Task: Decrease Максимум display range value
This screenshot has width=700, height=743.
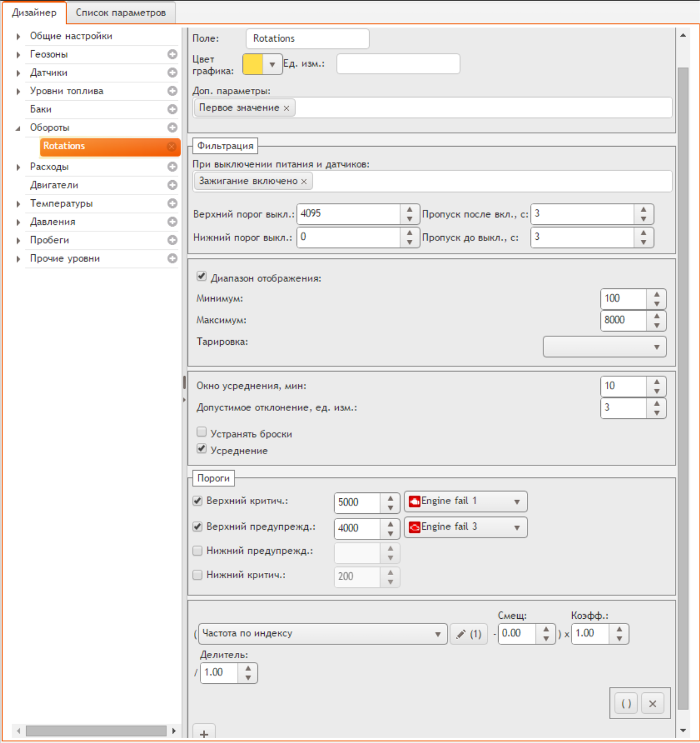Action: coord(657,325)
